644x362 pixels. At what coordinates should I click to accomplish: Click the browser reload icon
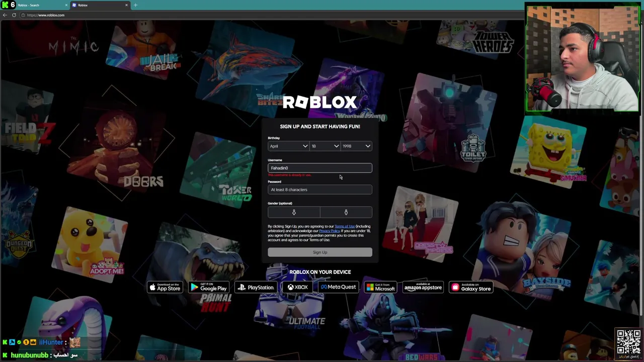(14, 15)
